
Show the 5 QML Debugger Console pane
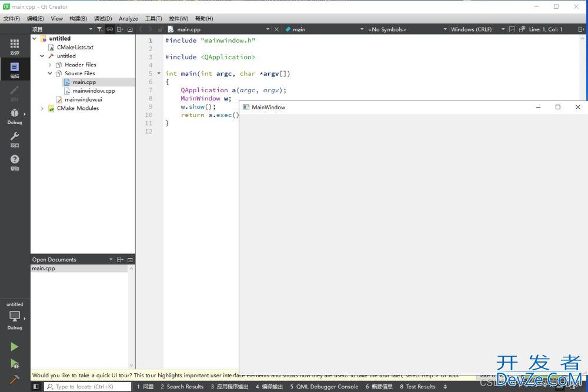pyautogui.click(x=324, y=386)
